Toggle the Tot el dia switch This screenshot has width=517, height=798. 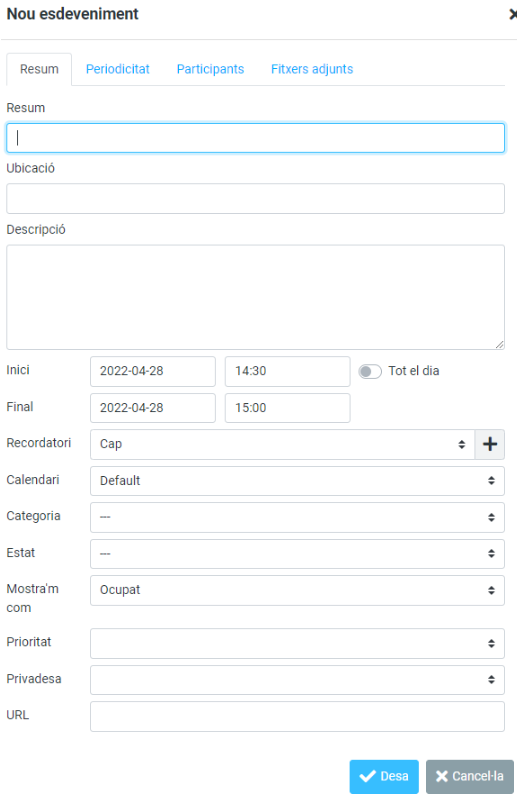pos(370,372)
